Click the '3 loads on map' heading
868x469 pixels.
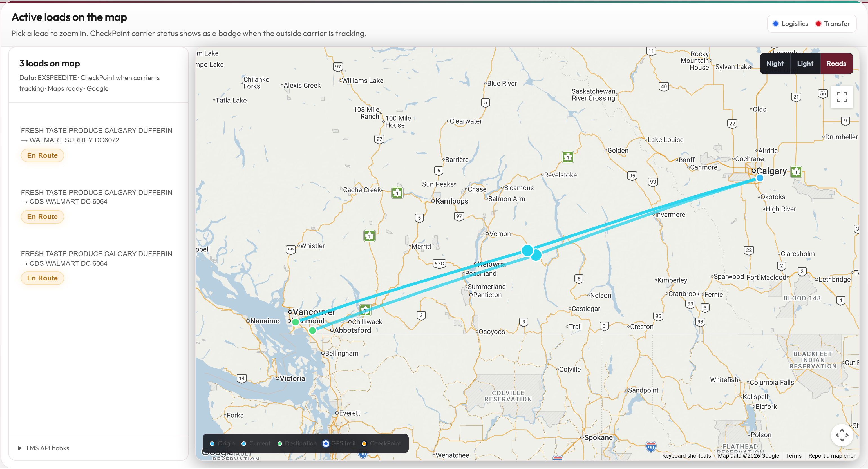pyautogui.click(x=50, y=63)
